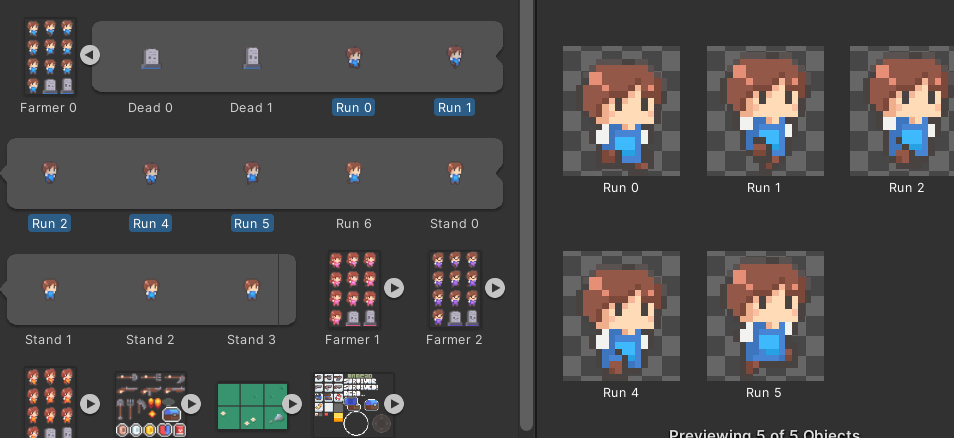Image resolution: width=954 pixels, height=438 pixels.
Task: Expand the green tileset asset arrow
Action: [292, 404]
